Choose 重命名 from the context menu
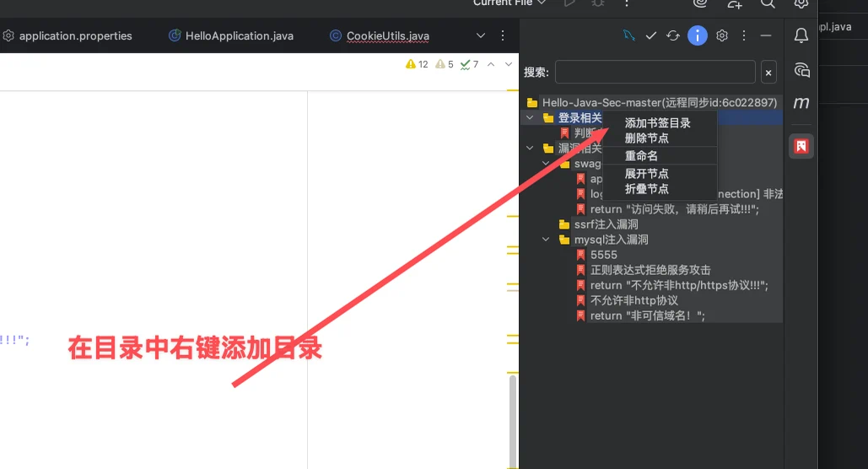 click(x=641, y=156)
